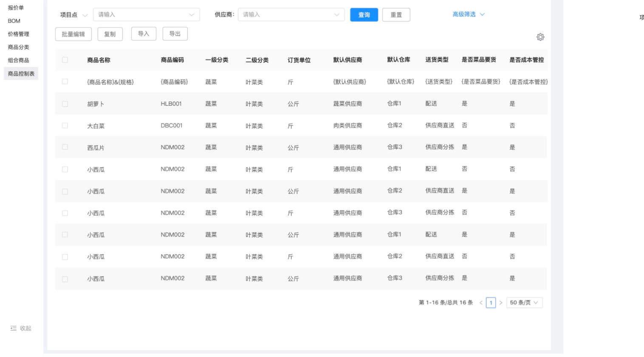Click the 送货类型 column header
Screen dimensions: 644x357
pos(437,60)
